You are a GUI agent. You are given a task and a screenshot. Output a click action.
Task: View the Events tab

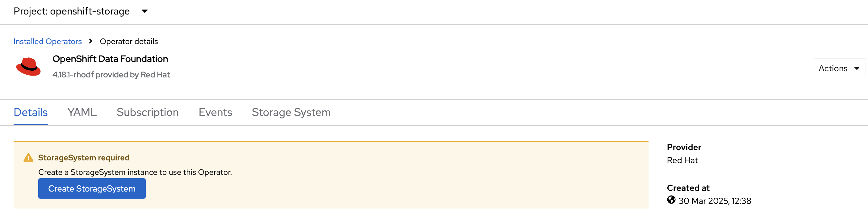pos(215,112)
